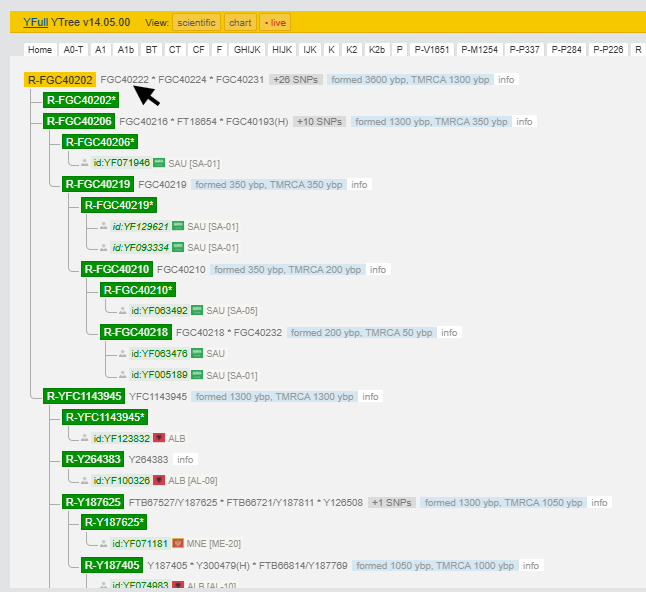The image size is (646, 592).
Task: Switch to chart view
Action: (240, 23)
